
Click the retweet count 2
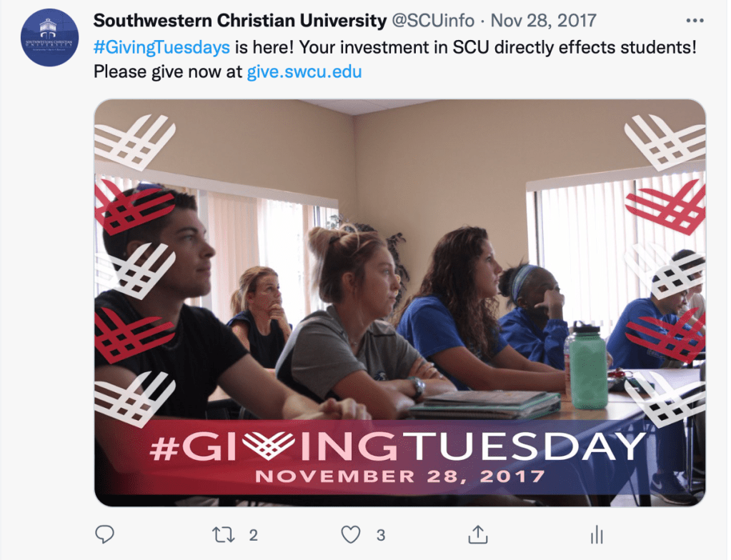pos(253,535)
